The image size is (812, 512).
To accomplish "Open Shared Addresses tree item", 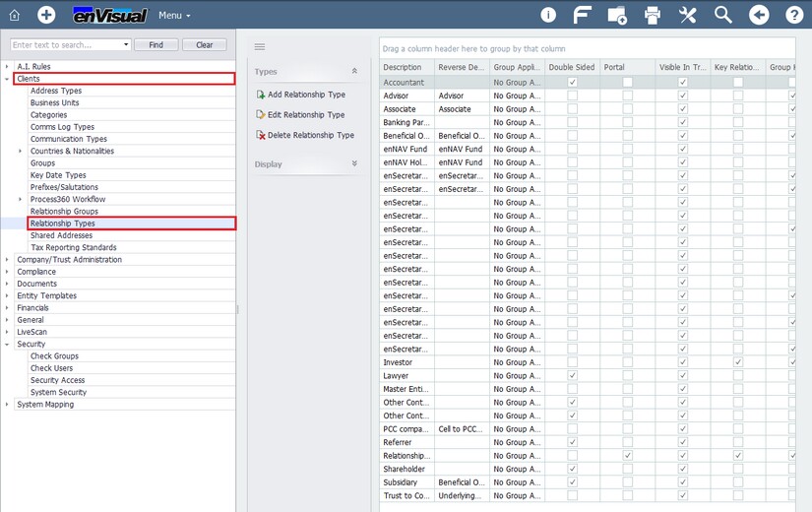I will click(61, 235).
